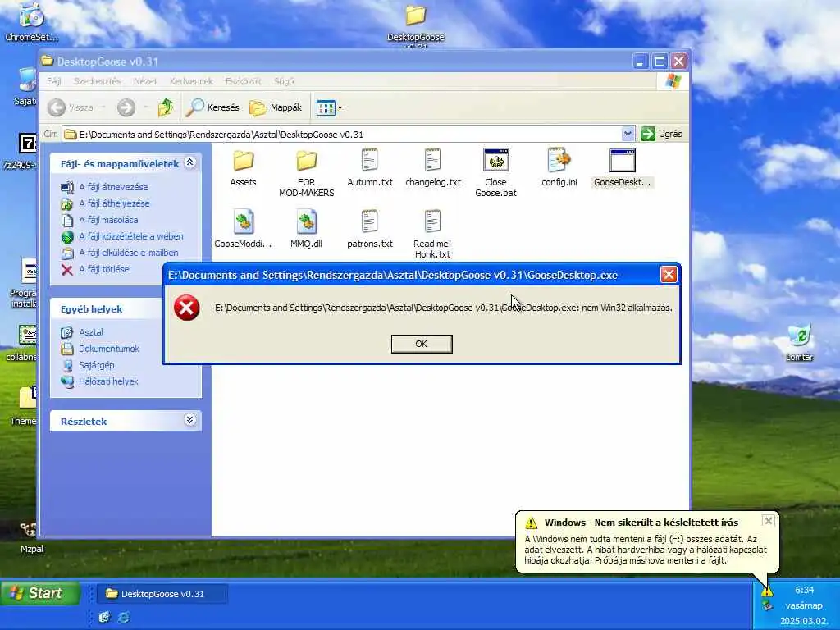Click the safely remove hardware tray icon
This screenshot has width=840, height=630.
pyautogui.click(x=767, y=606)
